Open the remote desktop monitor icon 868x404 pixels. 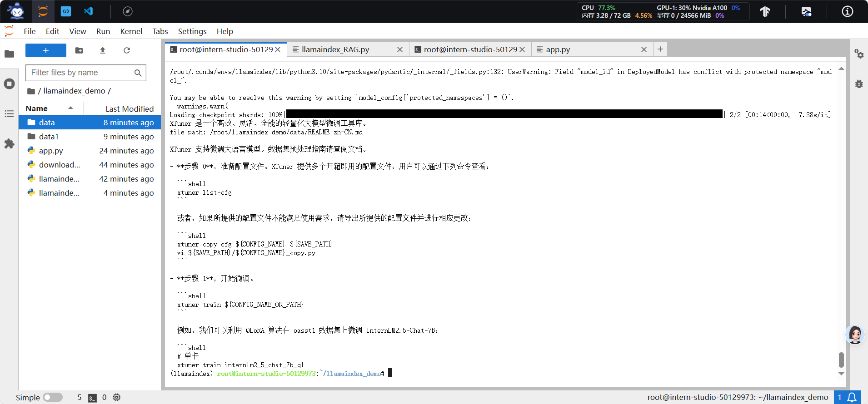click(x=806, y=11)
